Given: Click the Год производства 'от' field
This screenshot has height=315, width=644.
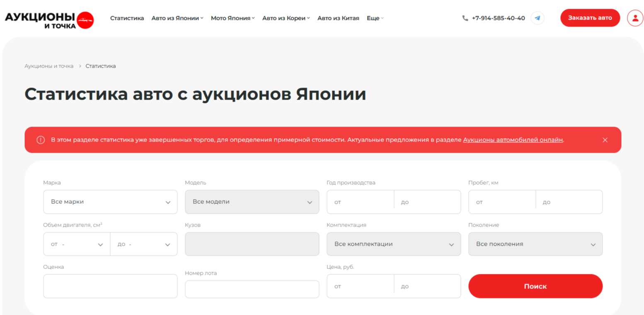Looking at the screenshot, I should tap(360, 202).
